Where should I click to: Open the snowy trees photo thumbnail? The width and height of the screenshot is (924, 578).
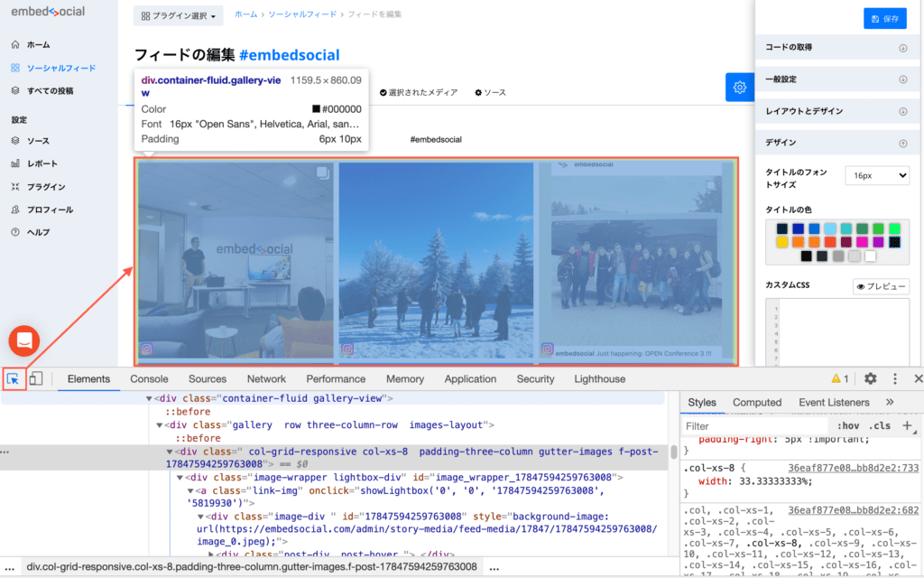tap(436, 260)
